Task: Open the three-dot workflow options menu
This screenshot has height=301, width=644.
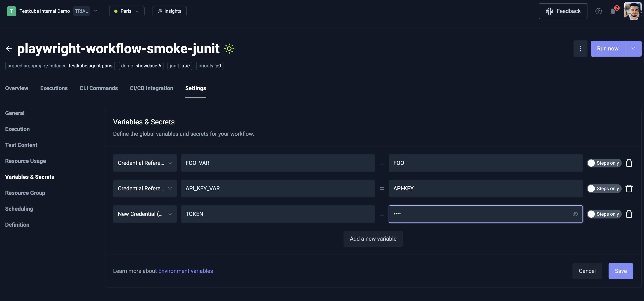Action: [580, 49]
